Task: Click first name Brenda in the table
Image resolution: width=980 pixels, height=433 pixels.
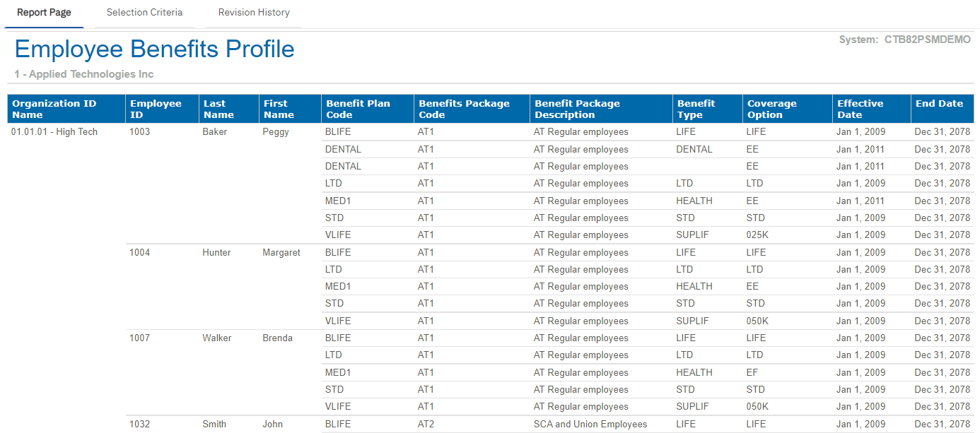Action: pyautogui.click(x=277, y=338)
